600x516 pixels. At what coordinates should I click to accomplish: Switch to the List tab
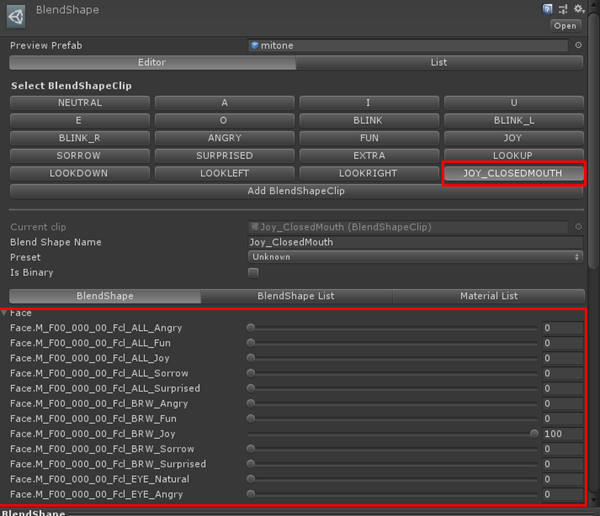(439, 62)
